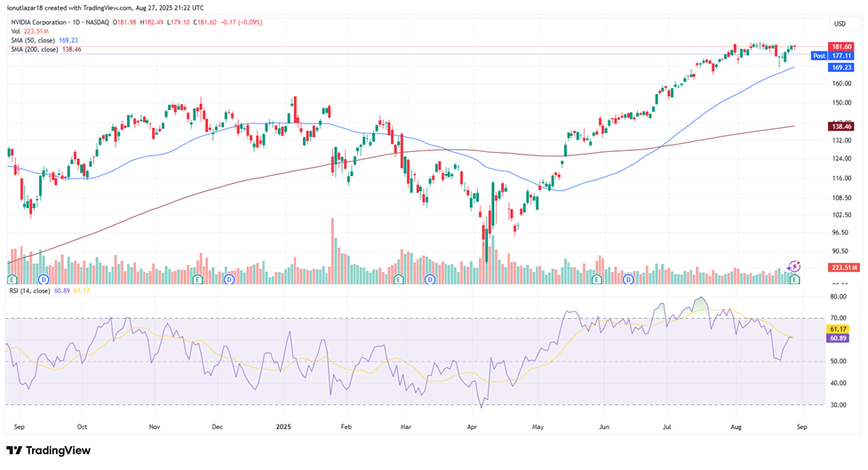Viewport: 868px width, 470px height.
Task: Click the 2025 label on time axis
Action: click(283, 426)
